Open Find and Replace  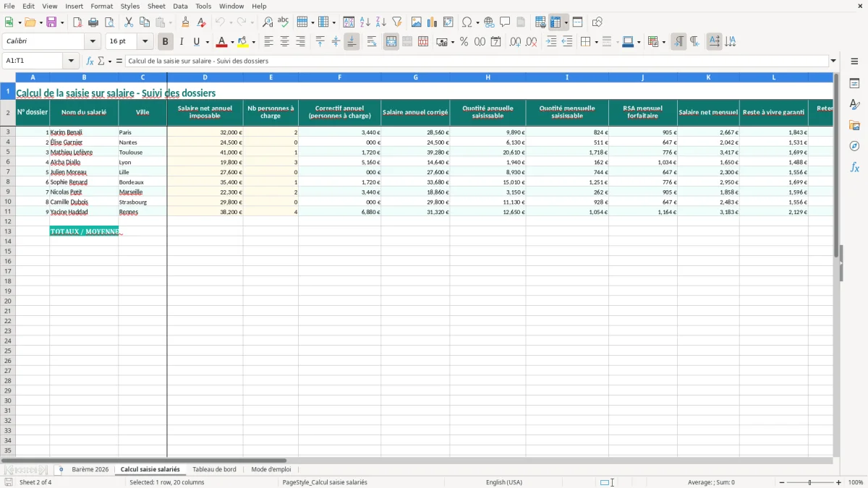[268, 22]
